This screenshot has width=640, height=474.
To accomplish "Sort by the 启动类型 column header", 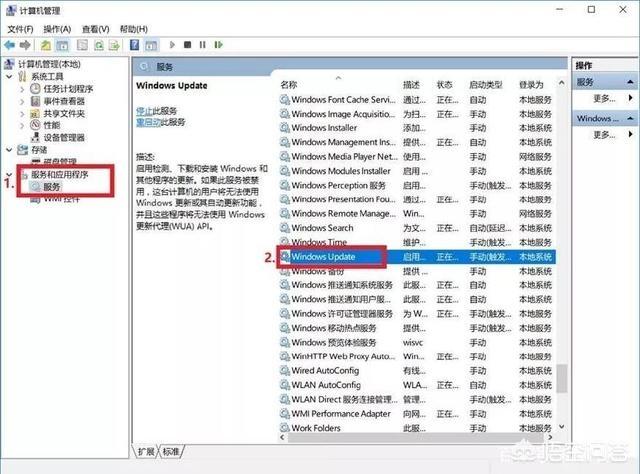I will pos(486,85).
